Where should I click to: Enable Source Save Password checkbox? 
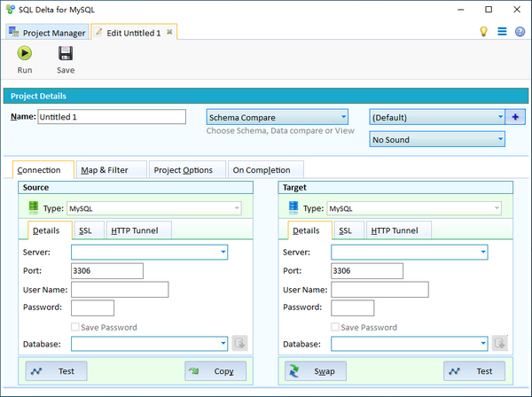(75, 327)
